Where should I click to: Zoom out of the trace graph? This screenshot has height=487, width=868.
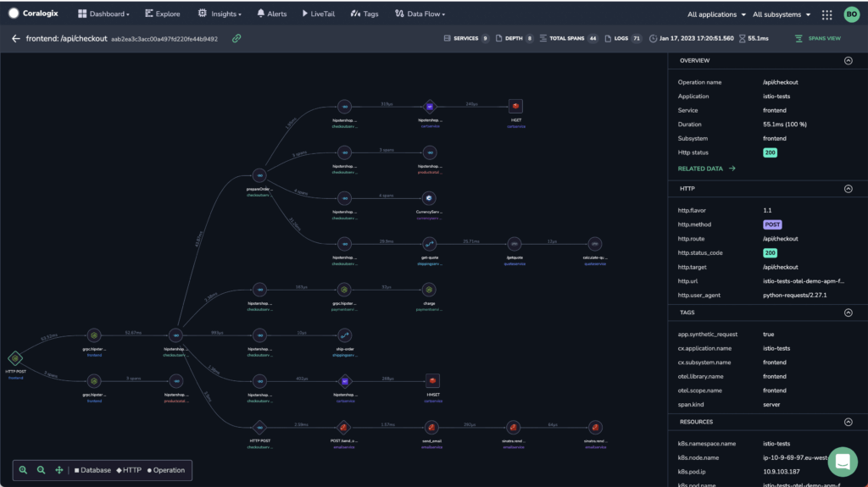[x=41, y=470]
